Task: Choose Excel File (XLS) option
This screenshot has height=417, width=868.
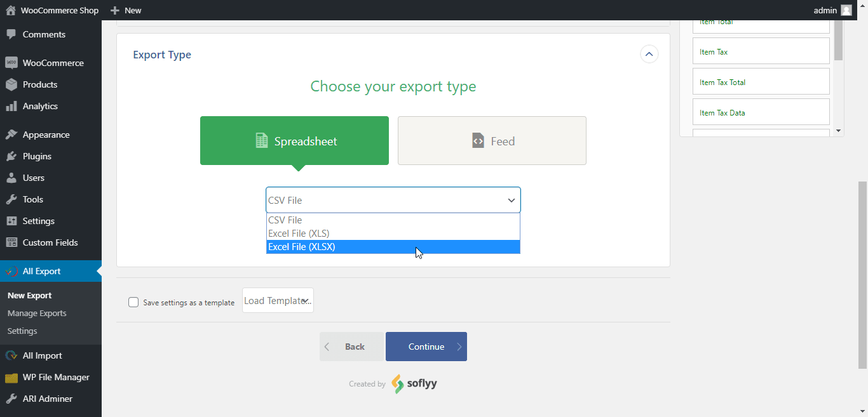Action: 393,234
